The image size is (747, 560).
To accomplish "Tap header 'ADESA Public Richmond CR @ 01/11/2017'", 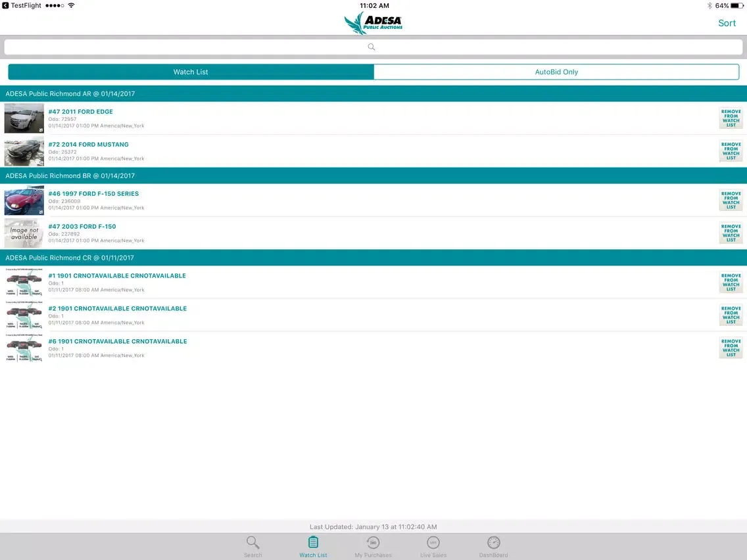I will pyautogui.click(x=373, y=257).
